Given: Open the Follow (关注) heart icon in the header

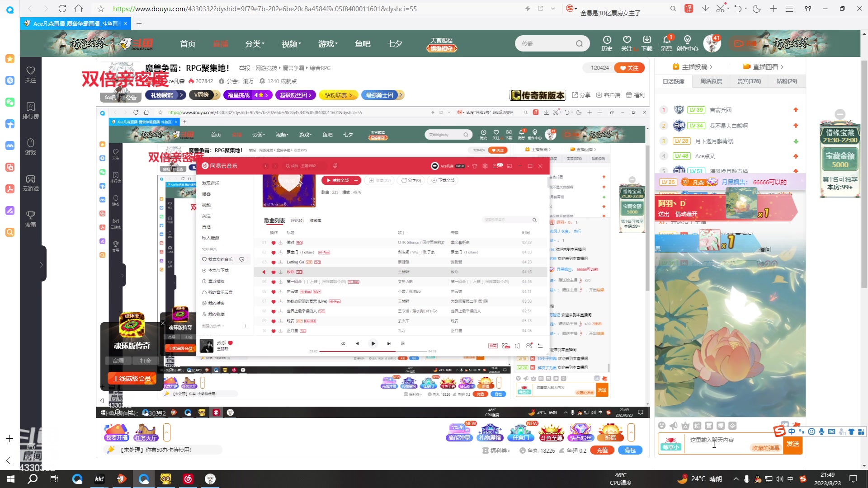Looking at the screenshot, I should 627,43.
